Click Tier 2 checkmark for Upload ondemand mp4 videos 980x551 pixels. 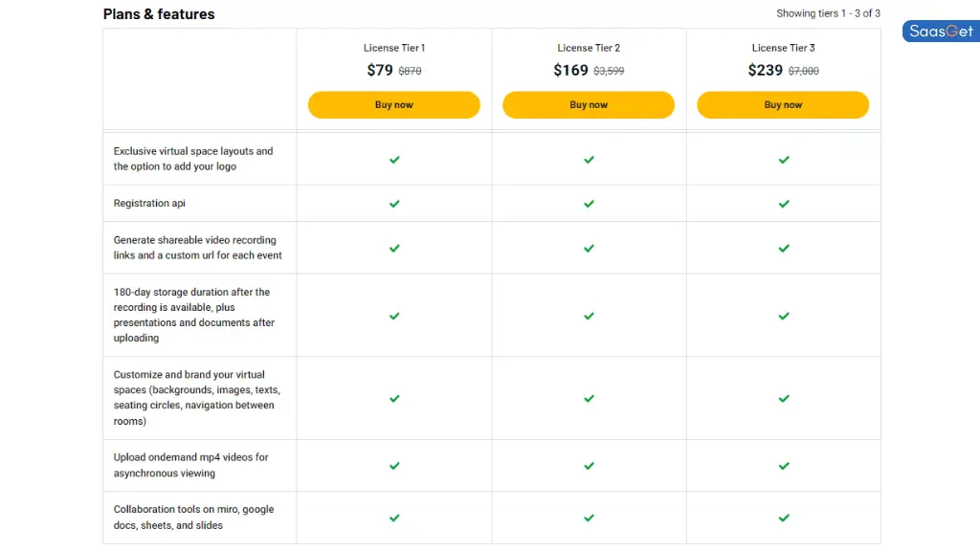589,466
